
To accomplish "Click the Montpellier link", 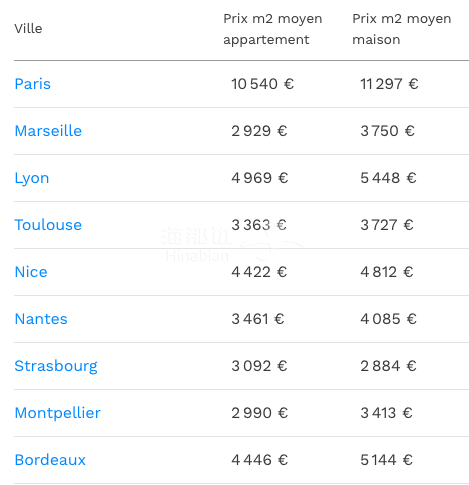I will [58, 413].
